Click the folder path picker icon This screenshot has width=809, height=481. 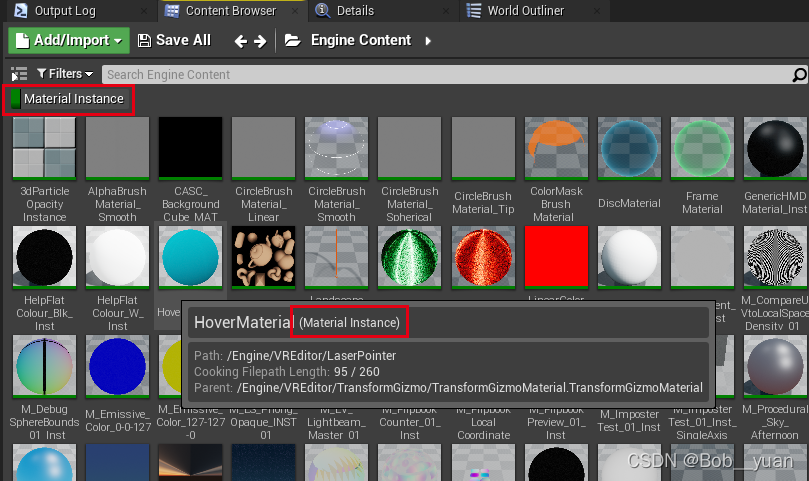point(293,40)
